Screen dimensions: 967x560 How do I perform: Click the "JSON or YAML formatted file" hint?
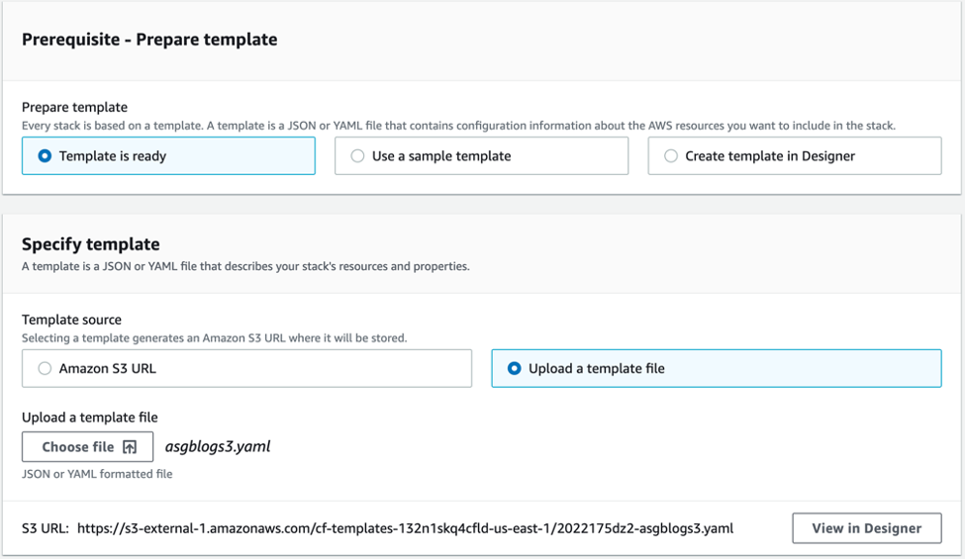pos(97,474)
